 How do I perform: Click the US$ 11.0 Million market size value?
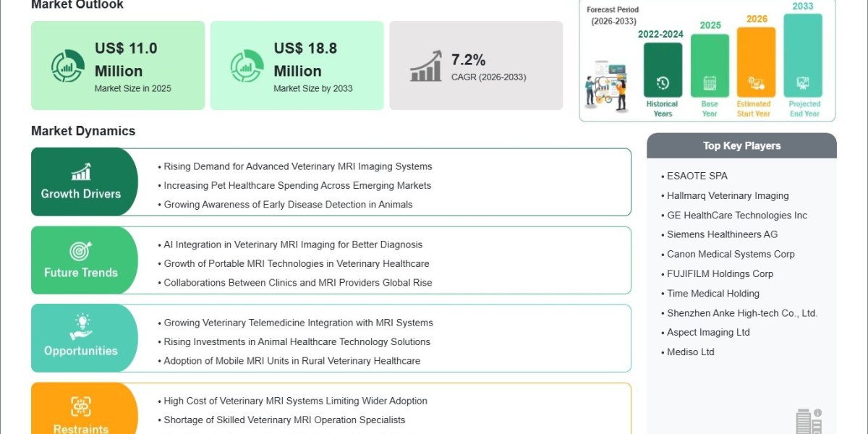point(126,59)
